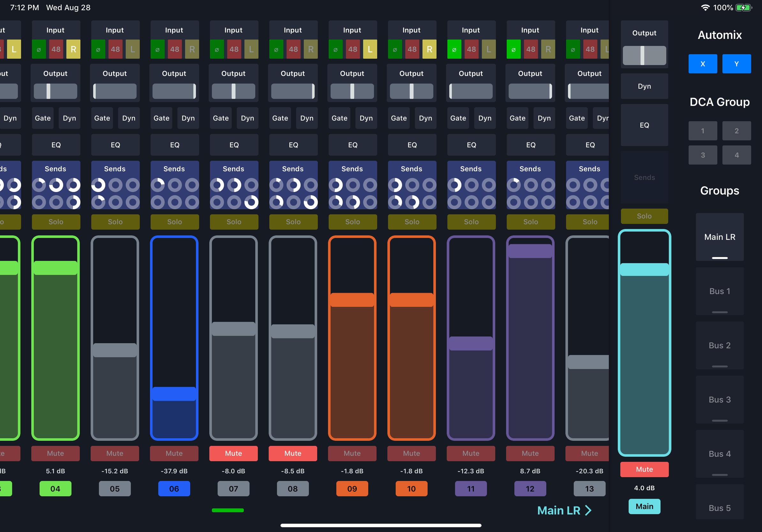Open the Gate processor on channel 07

[x=220, y=118]
